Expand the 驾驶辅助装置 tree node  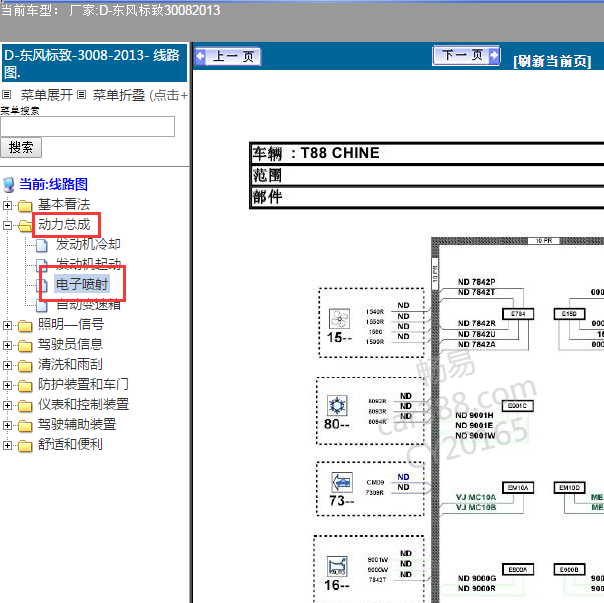coord(7,425)
